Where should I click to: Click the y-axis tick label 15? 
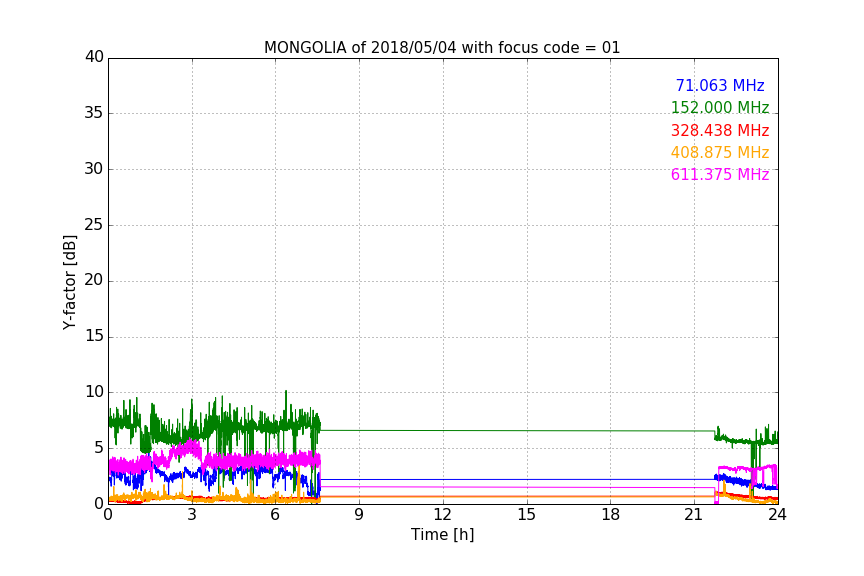[x=94, y=336]
